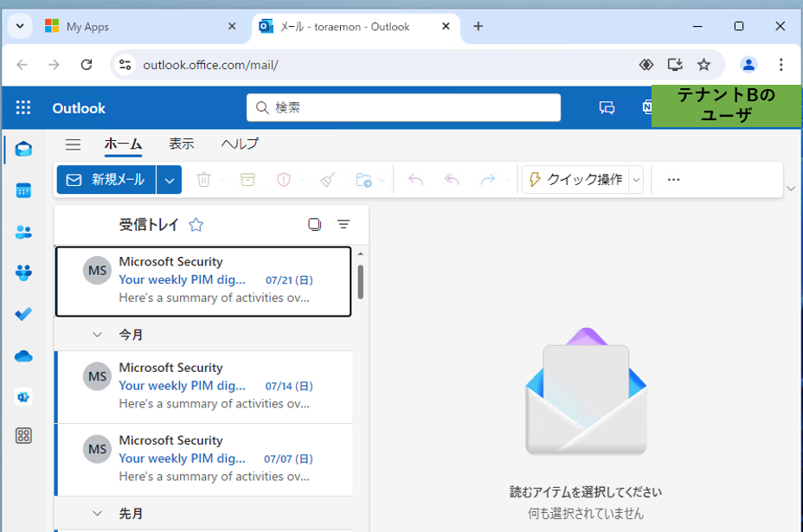The width and height of the screenshot is (803, 532).
Task: Collapse the 今月 group
Action: pyautogui.click(x=97, y=335)
